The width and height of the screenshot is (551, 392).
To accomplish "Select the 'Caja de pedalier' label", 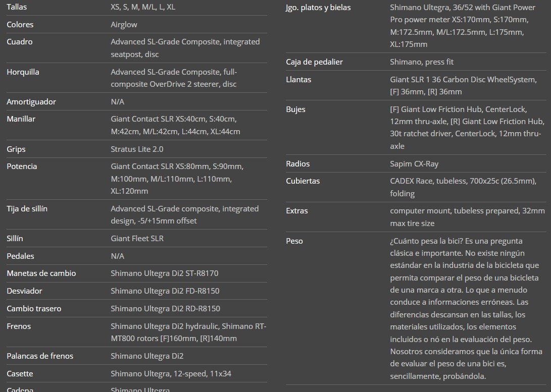I will click(314, 62).
